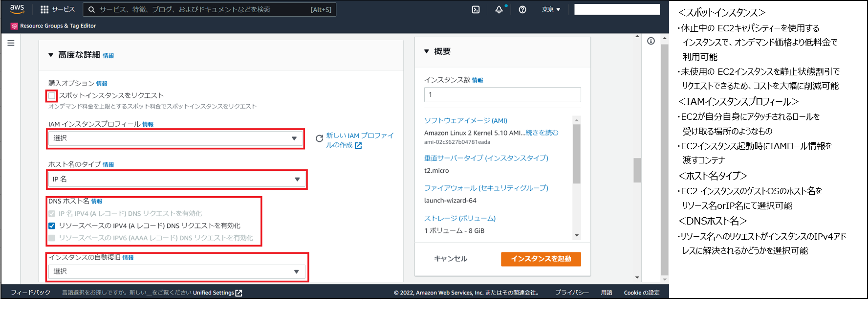This screenshot has height=317, width=868.
Task: Open 情報 link beside インスタンス数
Action: (477, 80)
